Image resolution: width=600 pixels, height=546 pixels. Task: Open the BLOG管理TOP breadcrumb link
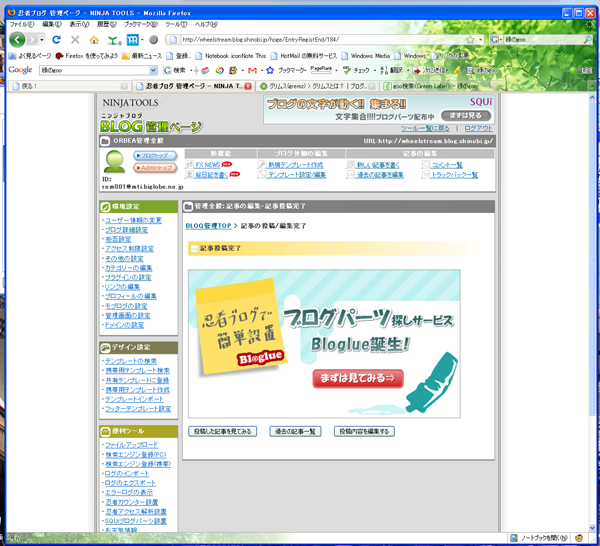point(209,226)
